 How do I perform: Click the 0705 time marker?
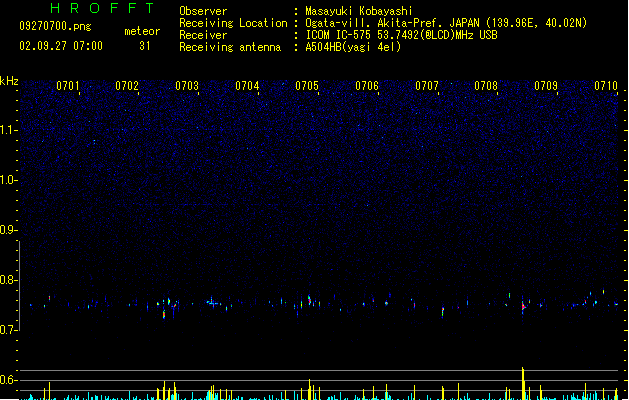click(307, 86)
